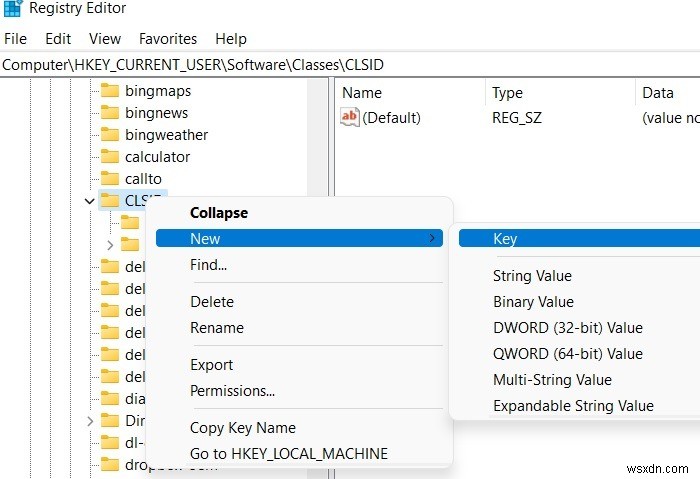
Task: Select the bingnews folder icon
Action: click(109, 112)
